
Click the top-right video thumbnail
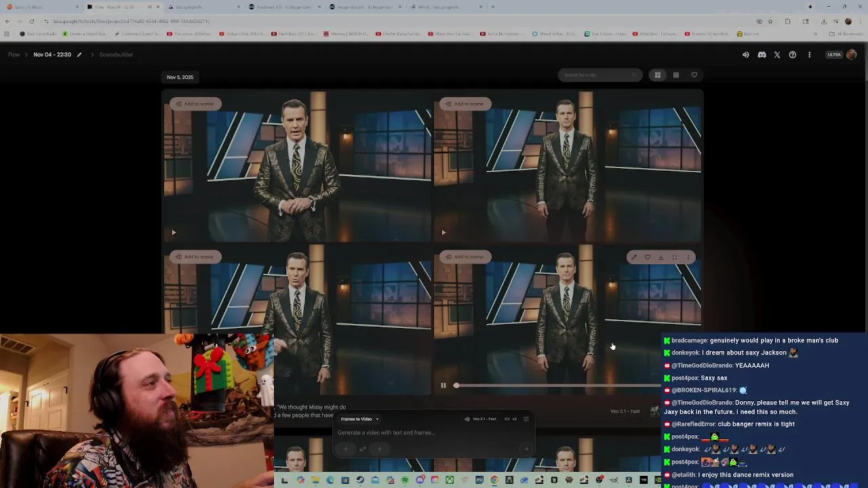click(x=567, y=166)
